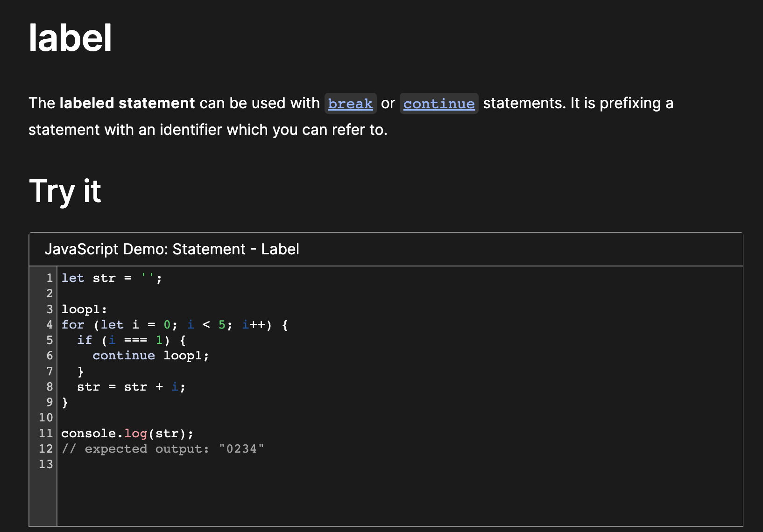Click the 'Try it' section heading
The height and width of the screenshot is (532, 763).
pos(65,191)
